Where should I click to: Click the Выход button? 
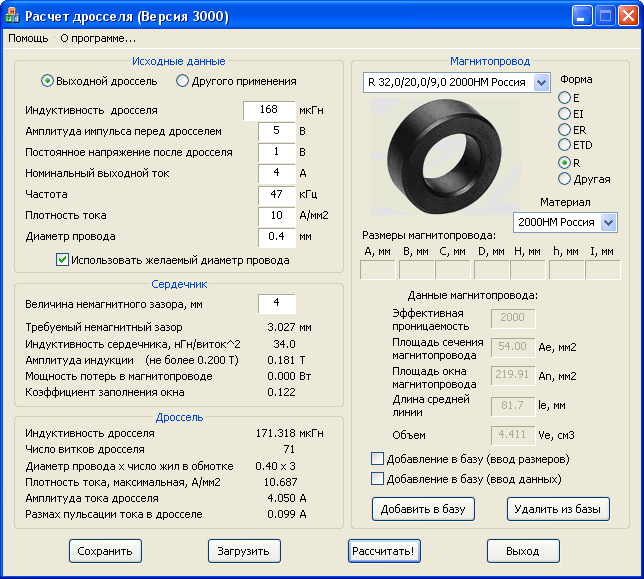click(x=523, y=551)
